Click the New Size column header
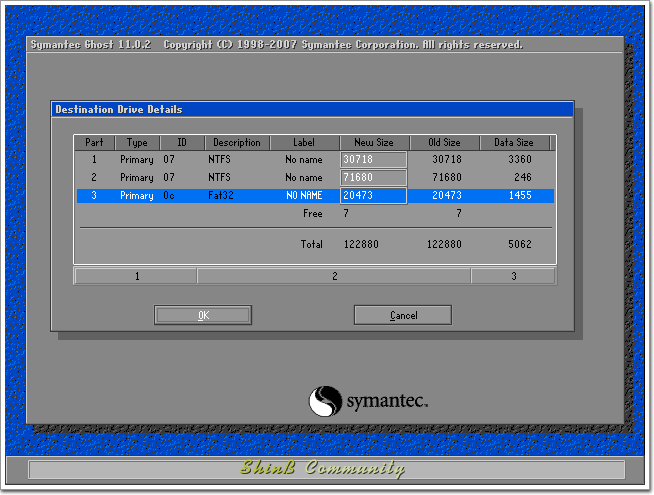The image size is (654, 495). coord(374,143)
